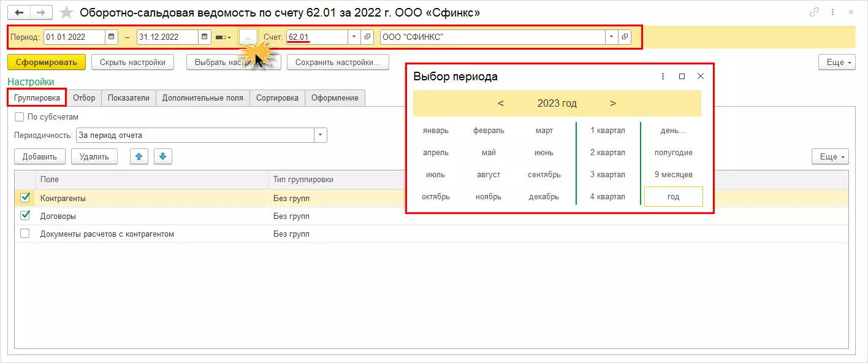Open the period dialog more-options dots
The height and width of the screenshot is (363, 868).
pyautogui.click(x=663, y=77)
